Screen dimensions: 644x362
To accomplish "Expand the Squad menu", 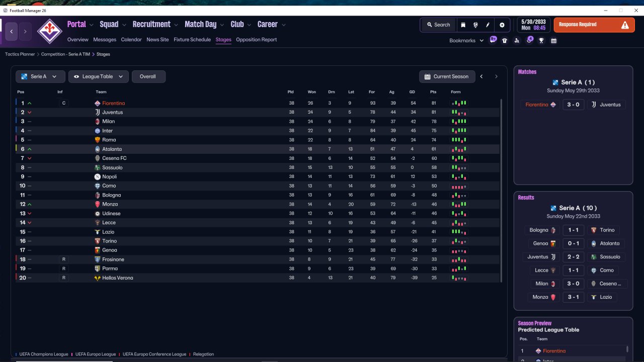I will pos(114,24).
